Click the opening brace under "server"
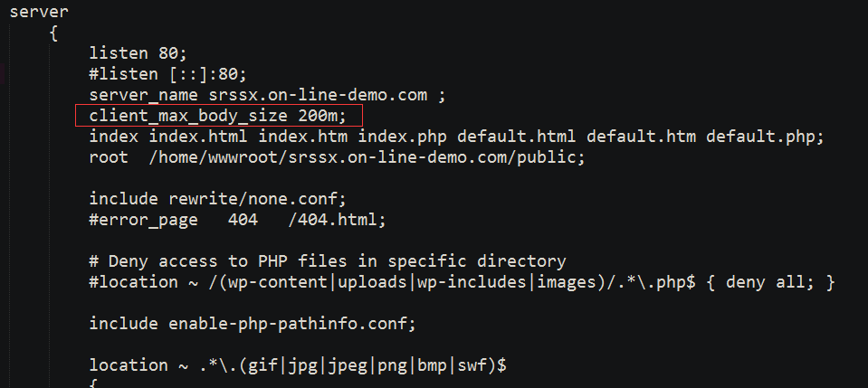868x388 pixels. pos(53,33)
